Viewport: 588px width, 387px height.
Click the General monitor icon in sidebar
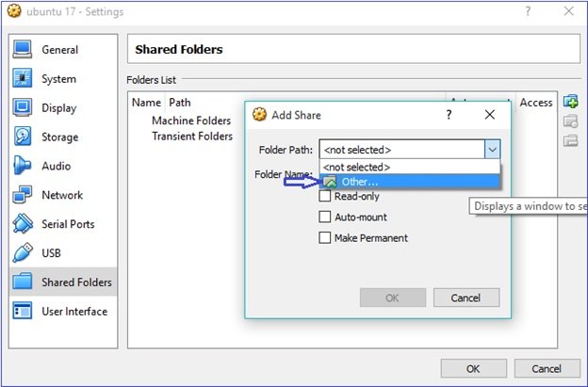click(x=22, y=50)
